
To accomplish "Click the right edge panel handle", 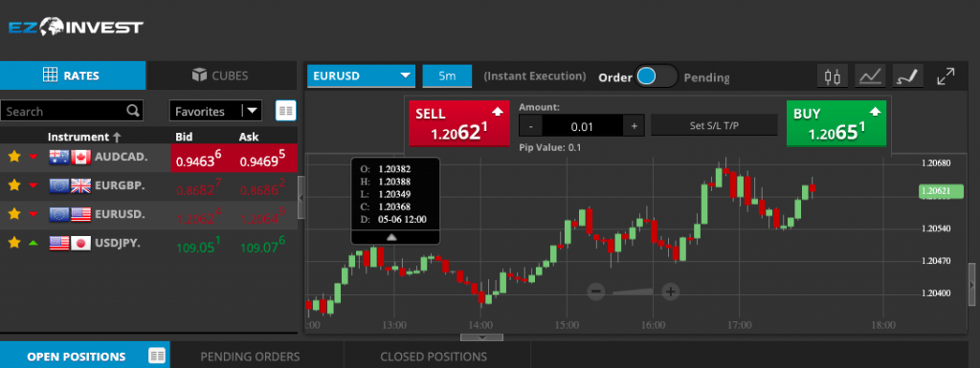I will pyautogui.click(x=972, y=285).
